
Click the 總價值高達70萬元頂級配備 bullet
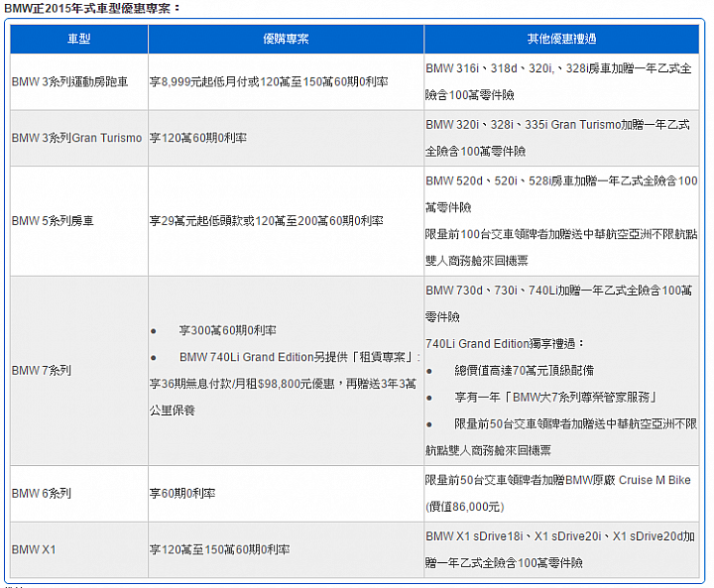coord(525,371)
